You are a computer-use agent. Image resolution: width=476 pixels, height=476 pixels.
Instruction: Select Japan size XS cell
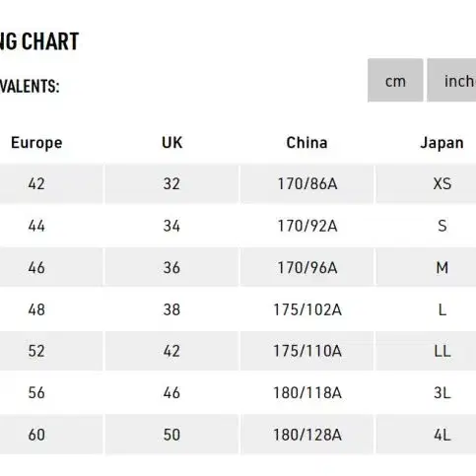[x=426, y=183]
